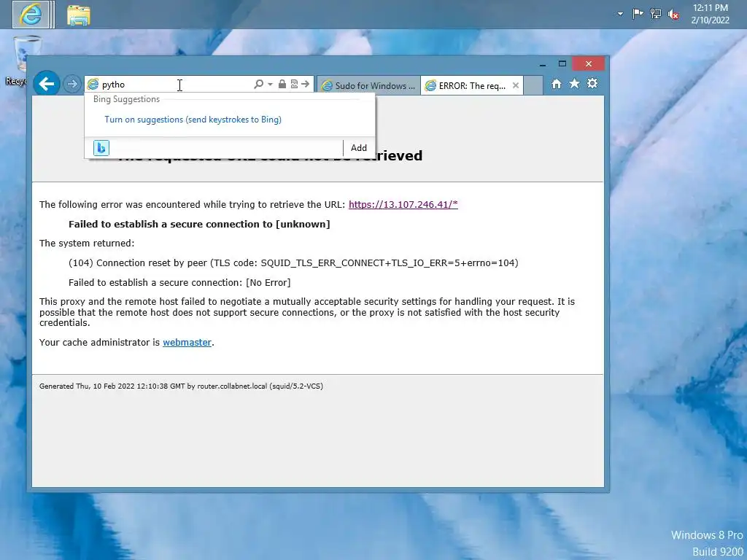Open File Explorer from the taskbar
The height and width of the screenshot is (560, 747).
point(79,15)
